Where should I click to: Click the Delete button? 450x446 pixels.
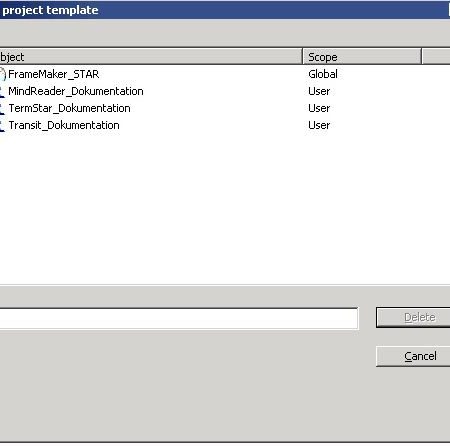coord(413,317)
